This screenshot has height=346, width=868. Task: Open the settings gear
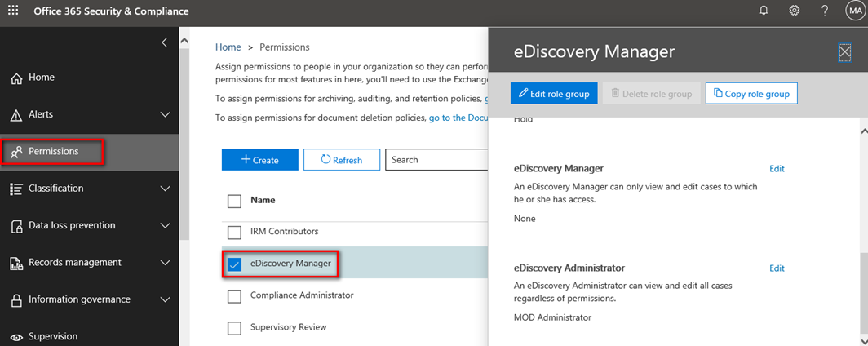click(x=795, y=11)
